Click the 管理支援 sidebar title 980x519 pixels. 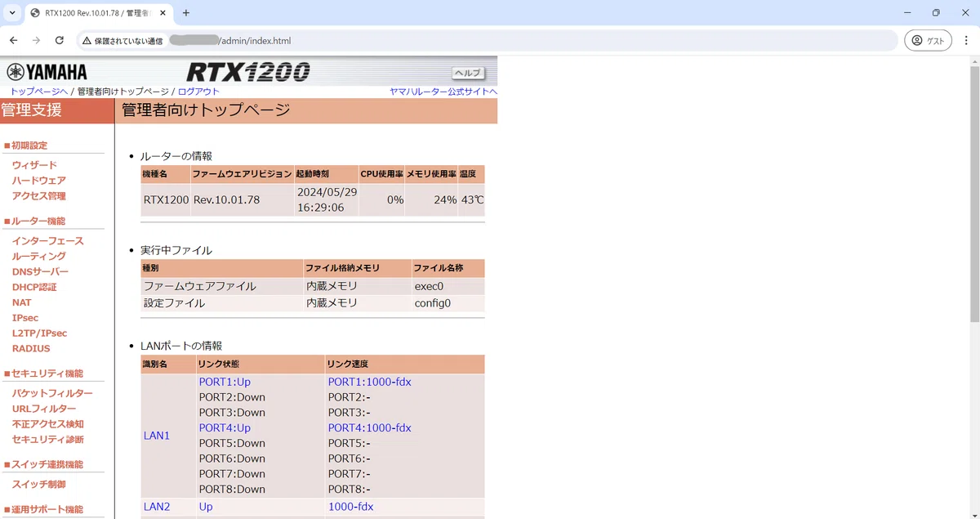pos(31,110)
